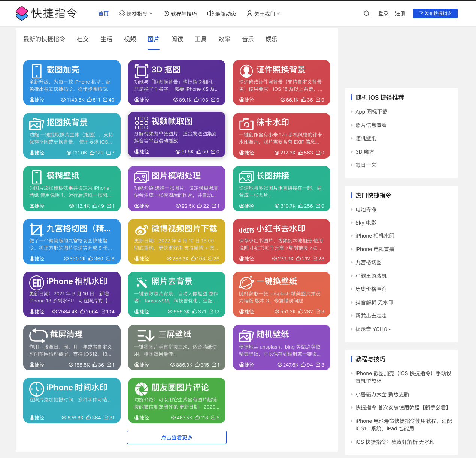
Task: Open 电池寿命 in 热门快捷指令 list
Action: coord(366,210)
